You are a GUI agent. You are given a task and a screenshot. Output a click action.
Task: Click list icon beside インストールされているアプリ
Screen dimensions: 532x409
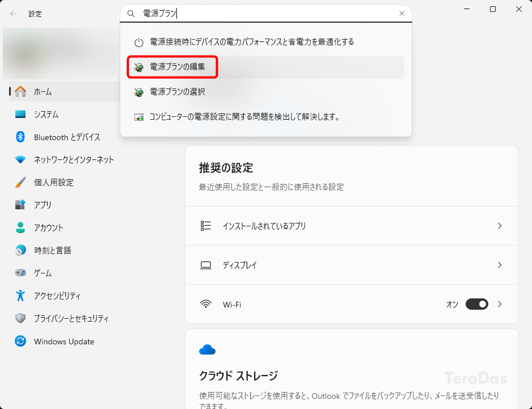pyautogui.click(x=206, y=226)
